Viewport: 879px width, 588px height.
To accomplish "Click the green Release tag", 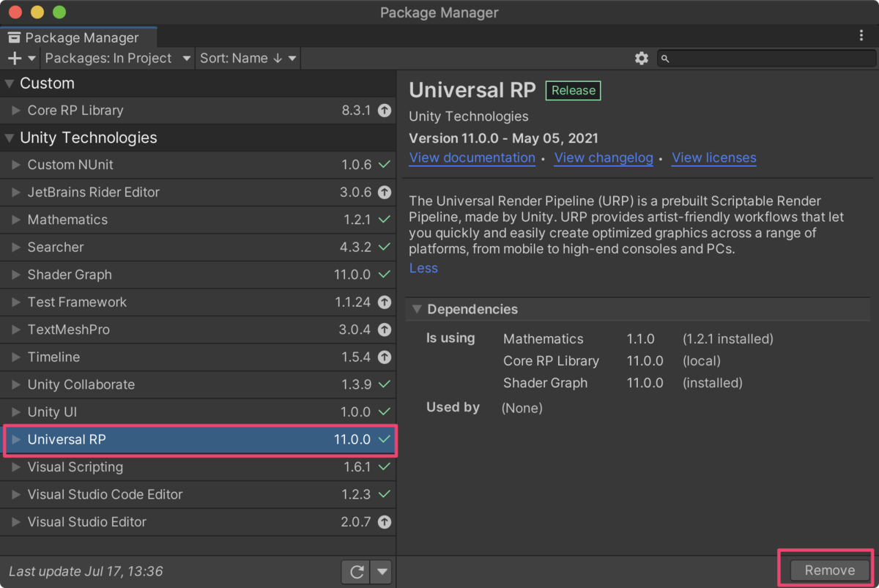I will click(574, 91).
